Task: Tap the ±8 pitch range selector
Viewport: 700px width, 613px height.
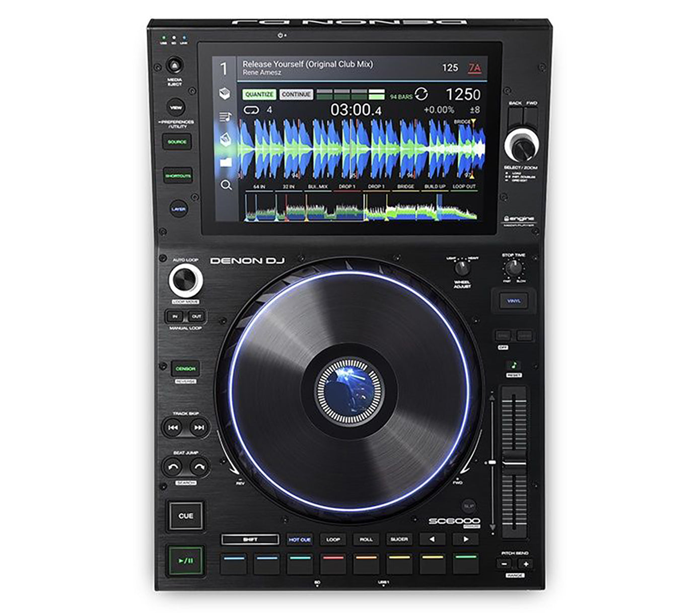Action: [x=474, y=110]
